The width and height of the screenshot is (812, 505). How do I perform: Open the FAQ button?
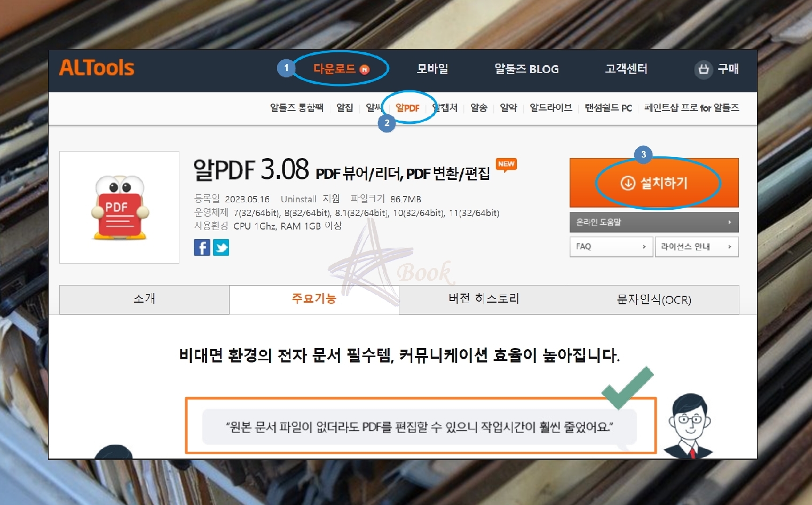click(611, 247)
